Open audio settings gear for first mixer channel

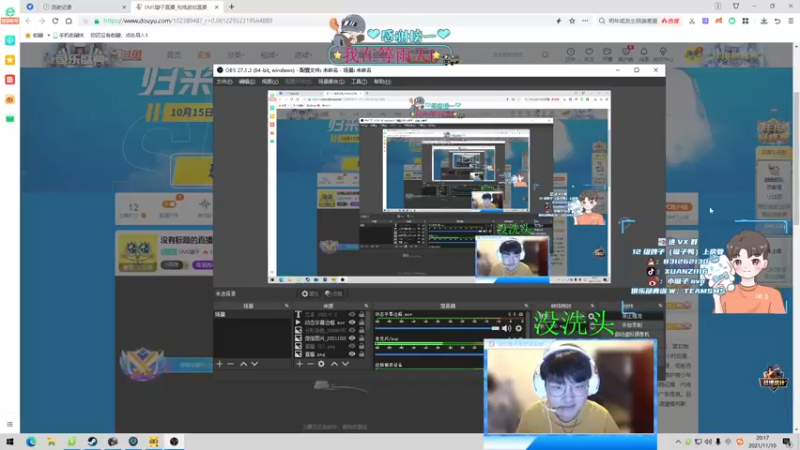click(x=519, y=329)
